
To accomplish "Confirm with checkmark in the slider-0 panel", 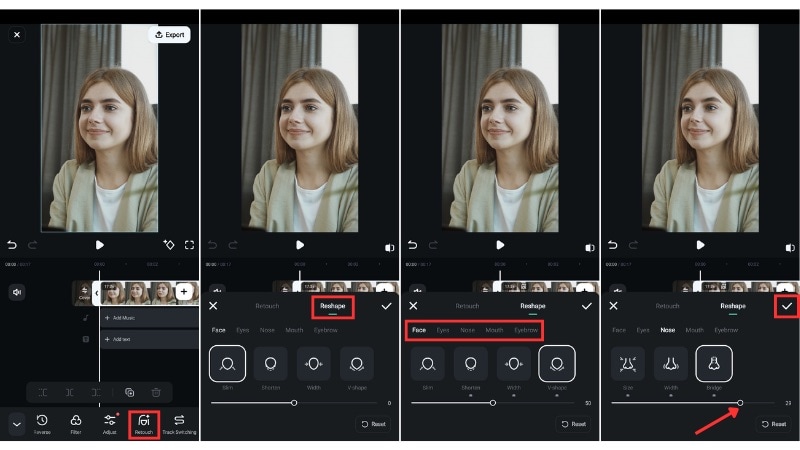I will pyautogui.click(x=386, y=306).
